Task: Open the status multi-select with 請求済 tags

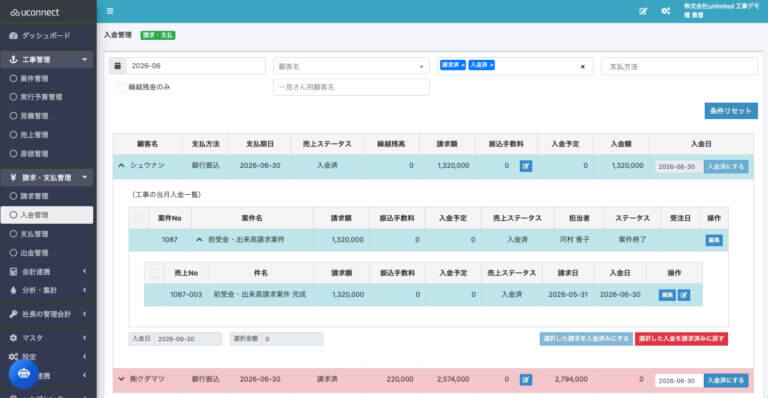Action: 515,66
